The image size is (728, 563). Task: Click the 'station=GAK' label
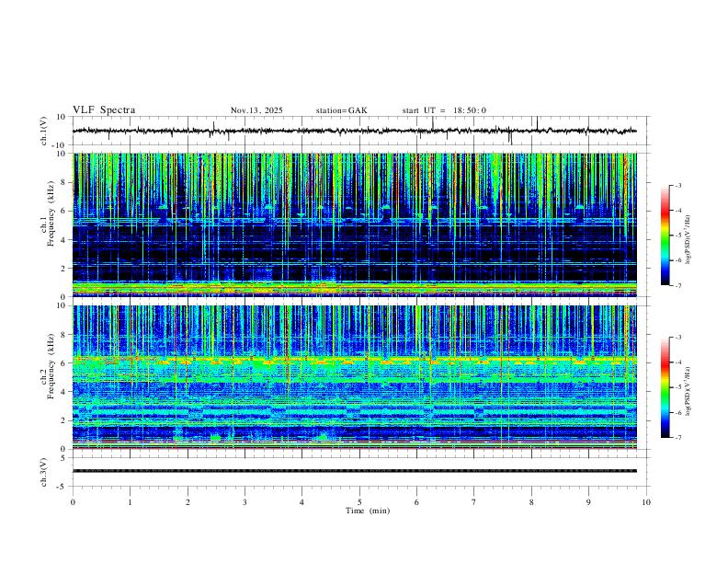pos(341,110)
